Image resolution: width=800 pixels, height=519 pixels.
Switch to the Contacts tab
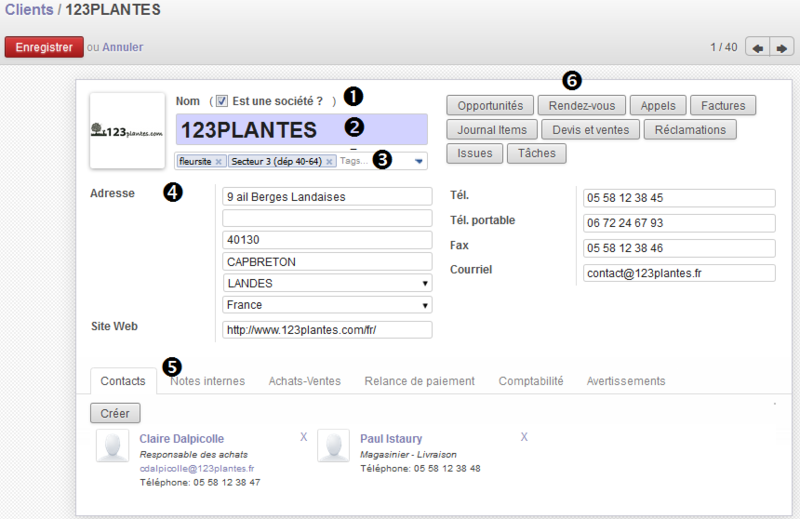click(x=123, y=381)
